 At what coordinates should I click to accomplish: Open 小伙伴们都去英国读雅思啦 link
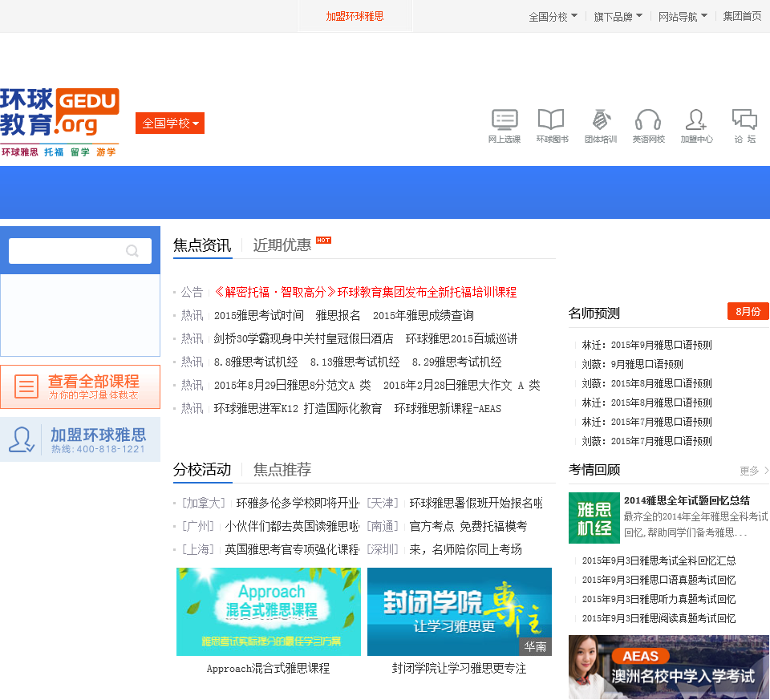coord(292,526)
